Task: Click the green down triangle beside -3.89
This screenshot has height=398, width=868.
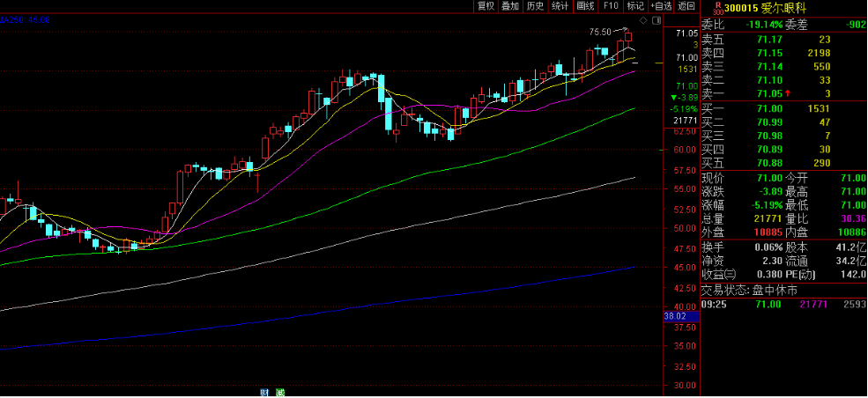Action: [673, 97]
